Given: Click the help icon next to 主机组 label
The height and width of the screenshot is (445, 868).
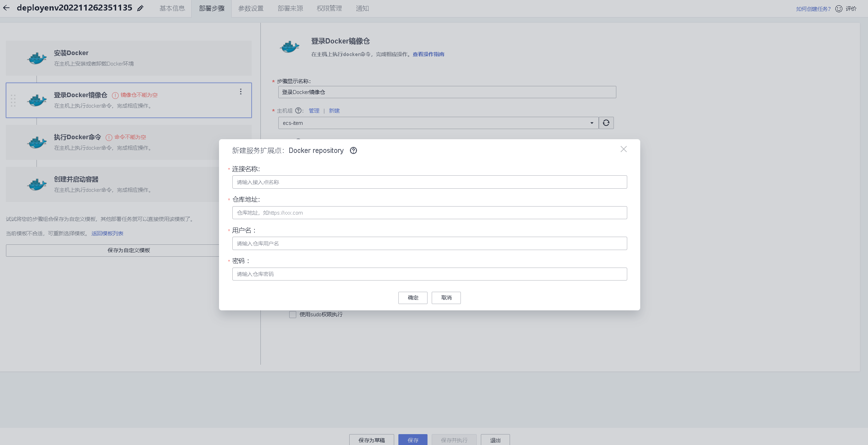Looking at the screenshot, I should tap(299, 110).
